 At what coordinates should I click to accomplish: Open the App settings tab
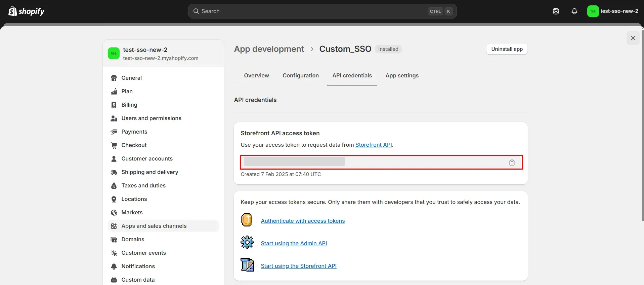click(x=402, y=76)
